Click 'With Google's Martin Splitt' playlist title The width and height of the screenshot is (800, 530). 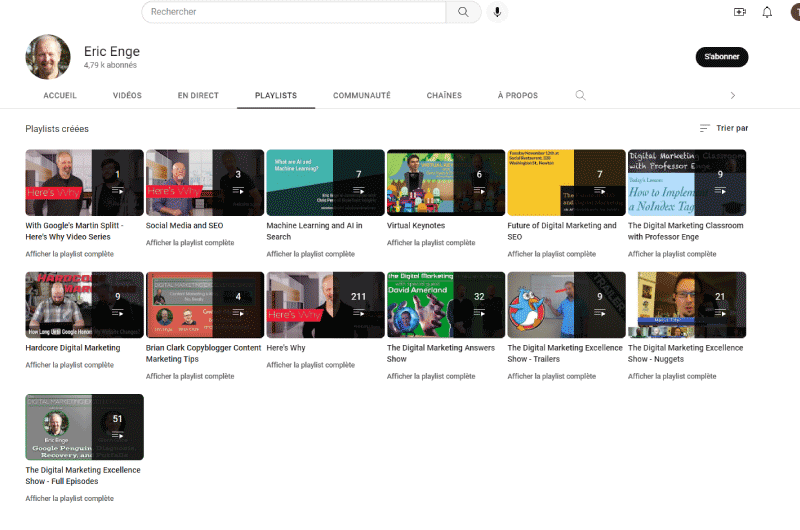click(74, 231)
